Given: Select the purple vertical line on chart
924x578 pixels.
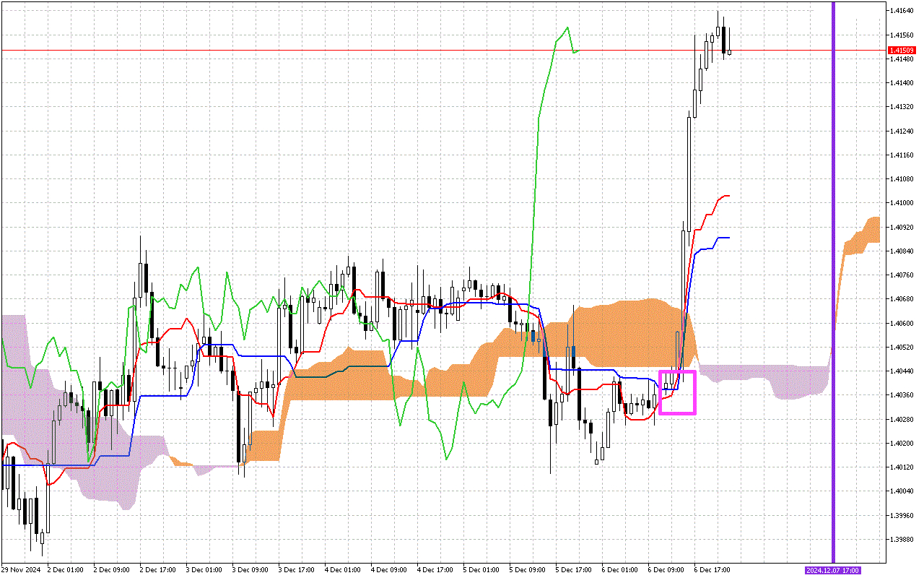Looking at the screenshot, I should point(834,282).
